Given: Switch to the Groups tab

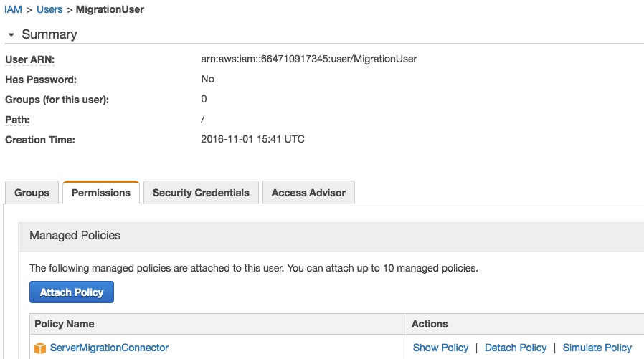Looking at the screenshot, I should [x=32, y=193].
